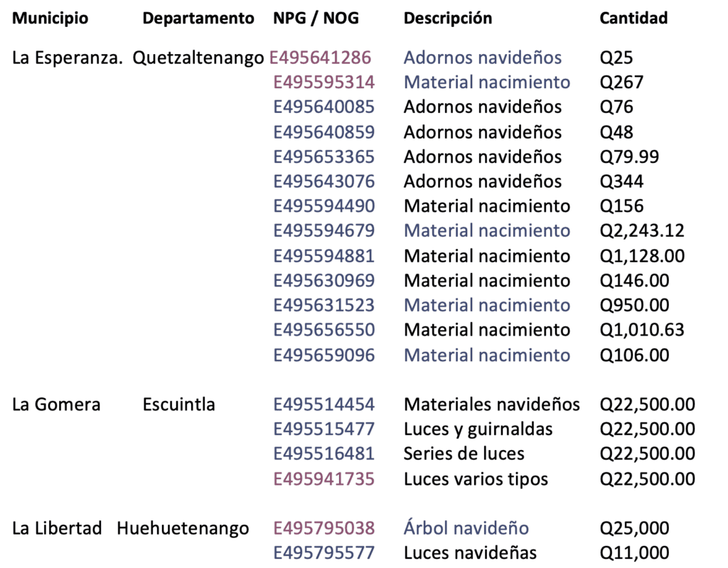Follow the link E495640859

pyautogui.click(x=324, y=132)
